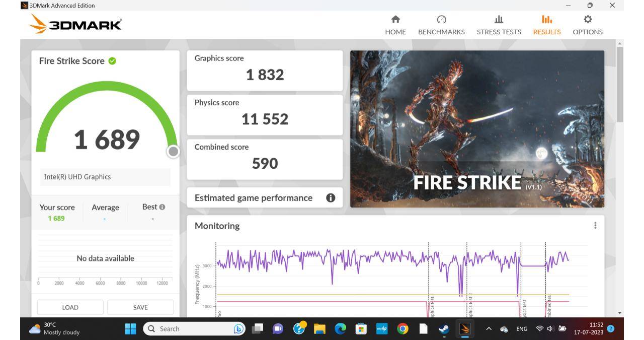Expand the system tray hidden icons chevron

(x=488, y=329)
